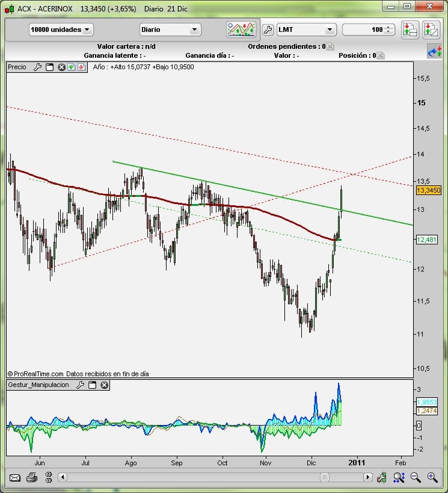
Task: Toggle maximize on the Precio panel
Action: pos(49,67)
